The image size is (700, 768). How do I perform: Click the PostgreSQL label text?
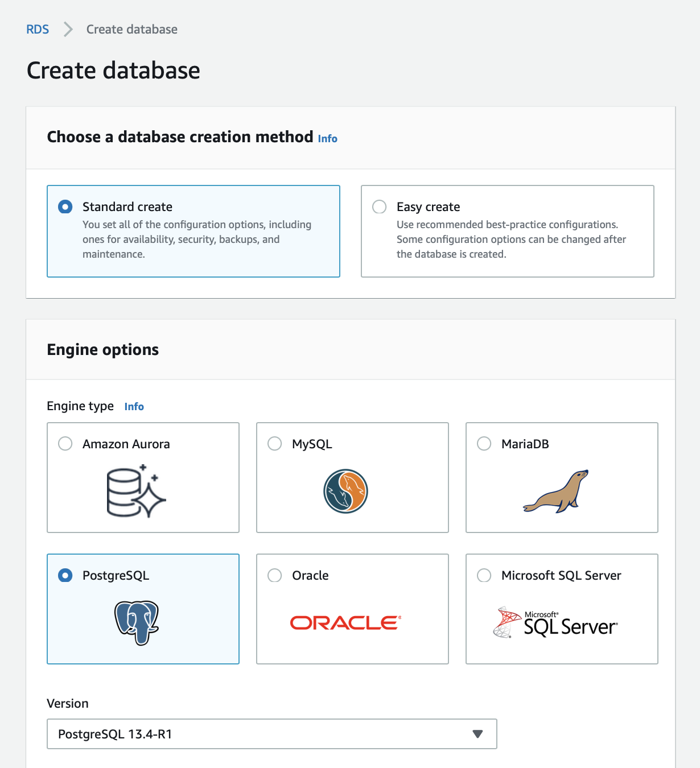(x=116, y=575)
